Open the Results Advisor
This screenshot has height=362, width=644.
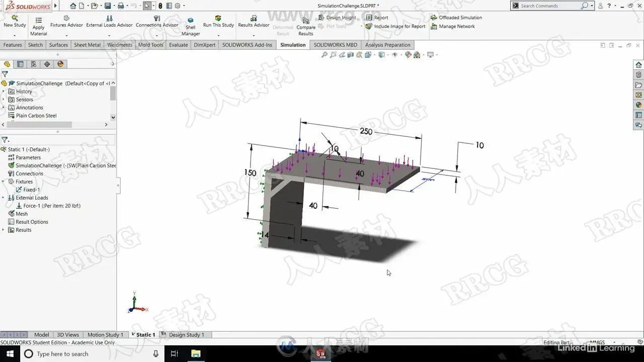[x=254, y=22]
